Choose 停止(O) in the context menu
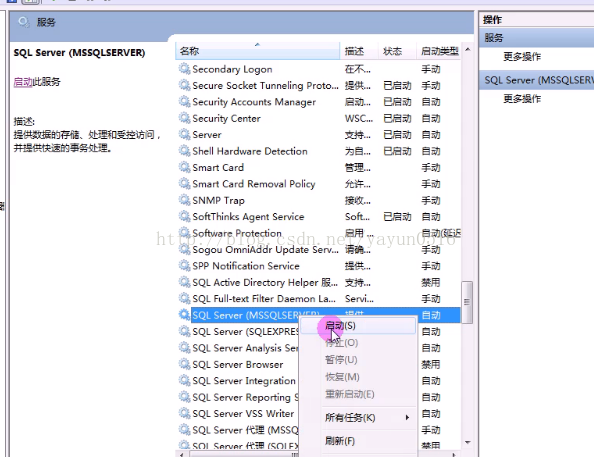Screen dimensions: 594x457 pyautogui.click(x=357, y=343)
